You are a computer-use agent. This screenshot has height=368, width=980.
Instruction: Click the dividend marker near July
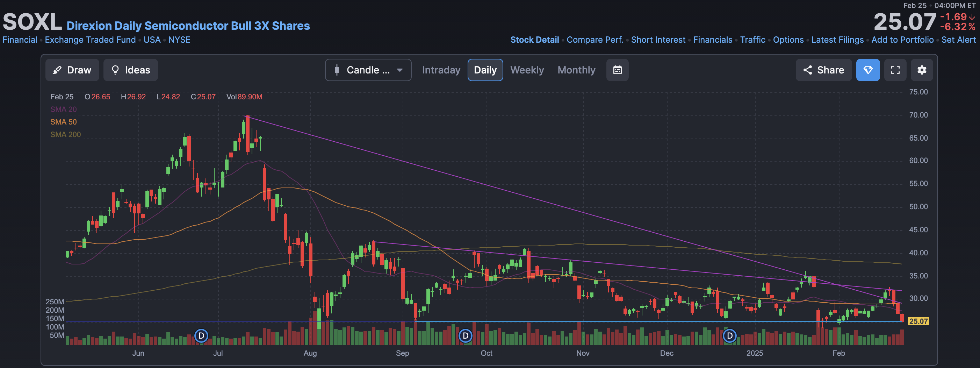pyautogui.click(x=201, y=335)
